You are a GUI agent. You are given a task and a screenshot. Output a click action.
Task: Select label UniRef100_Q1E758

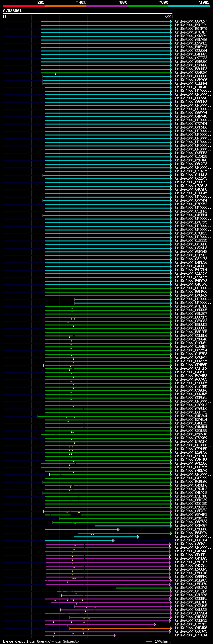click(x=191, y=354)
